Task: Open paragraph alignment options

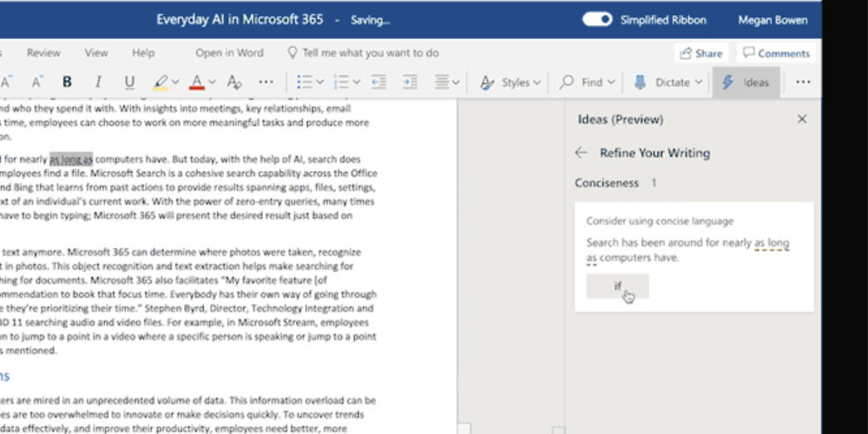Action: point(441,82)
